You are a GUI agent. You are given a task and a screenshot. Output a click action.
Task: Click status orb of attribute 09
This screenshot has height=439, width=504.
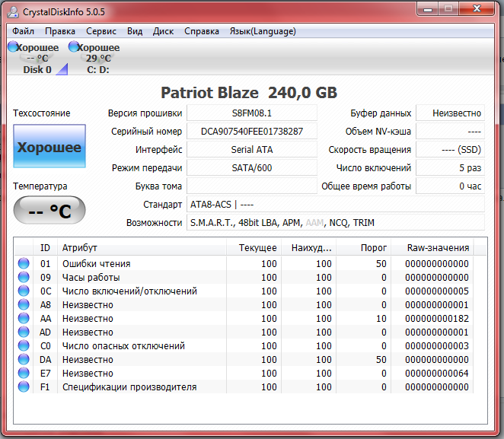pyautogui.click(x=24, y=277)
